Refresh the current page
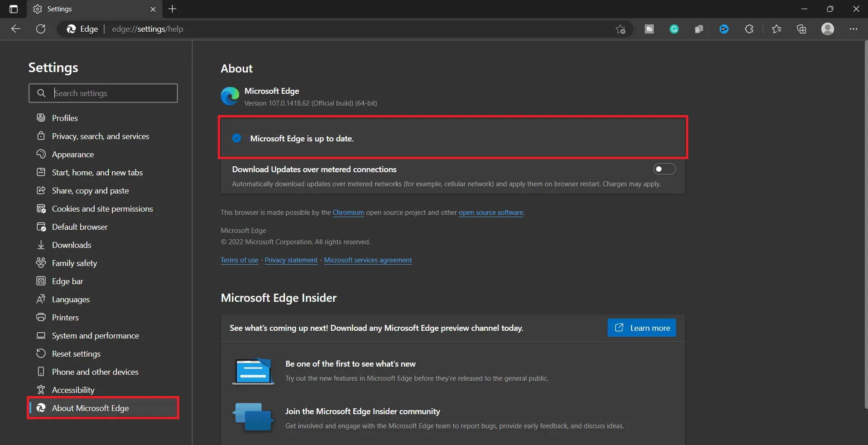Screen dimensions: 868x445 41,29
